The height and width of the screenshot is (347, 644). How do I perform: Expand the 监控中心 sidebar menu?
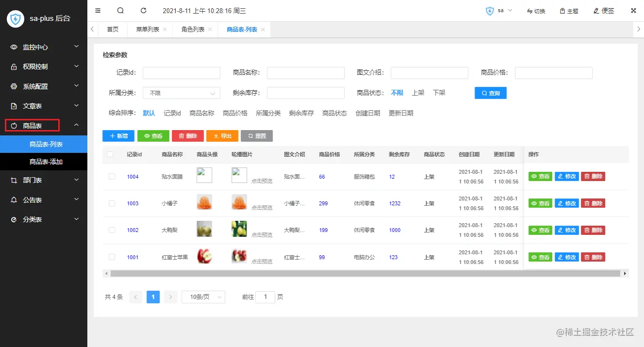coord(44,47)
